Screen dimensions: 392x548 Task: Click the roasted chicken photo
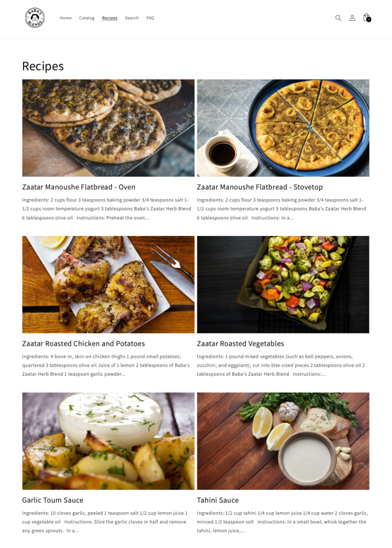tap(109, 285)
